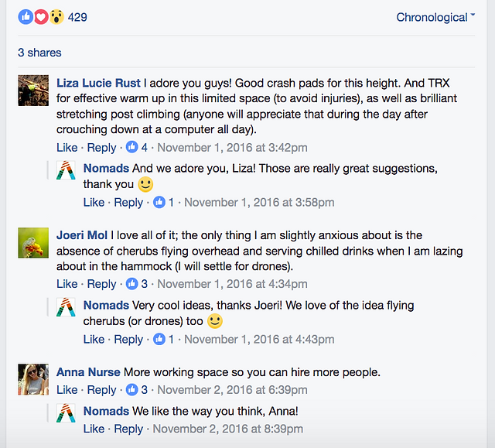Click Nomads logo avatar replying to Anna

point(66,413)
